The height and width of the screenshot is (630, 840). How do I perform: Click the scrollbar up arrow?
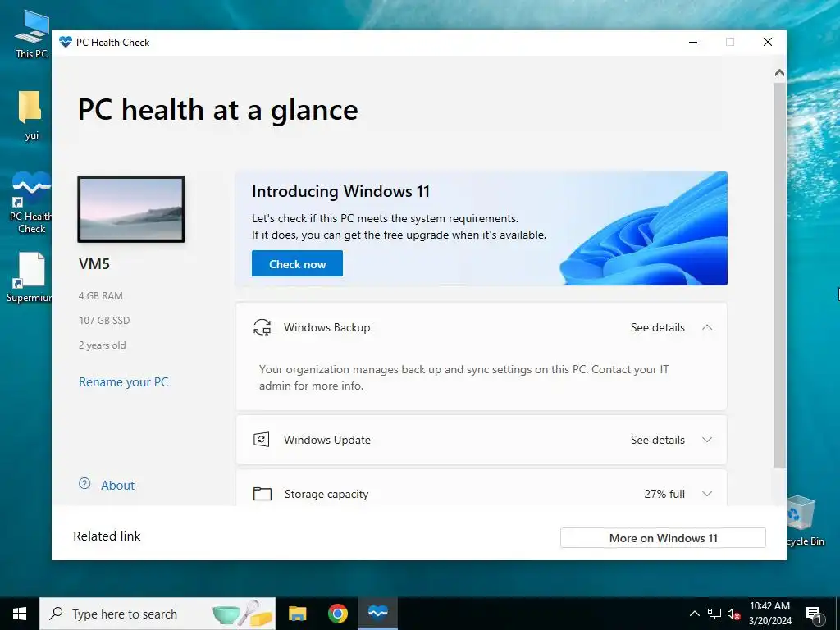coord(779,72)
